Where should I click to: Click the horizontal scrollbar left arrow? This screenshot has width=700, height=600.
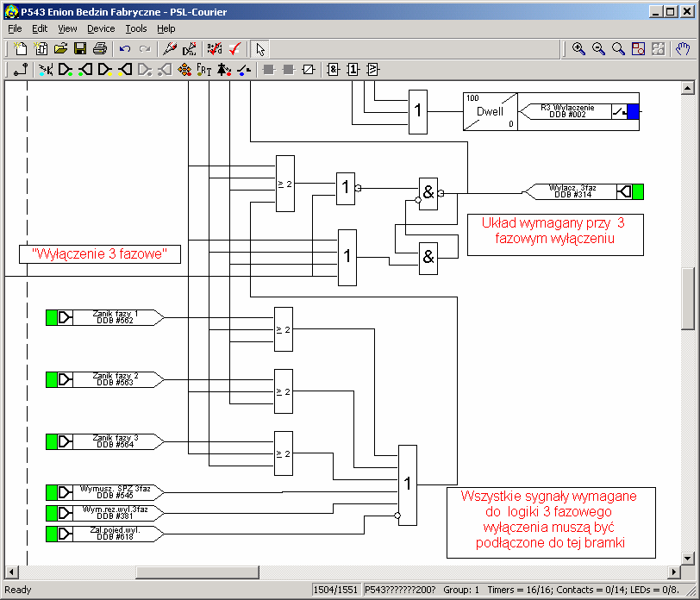click(x=11, y=572)
